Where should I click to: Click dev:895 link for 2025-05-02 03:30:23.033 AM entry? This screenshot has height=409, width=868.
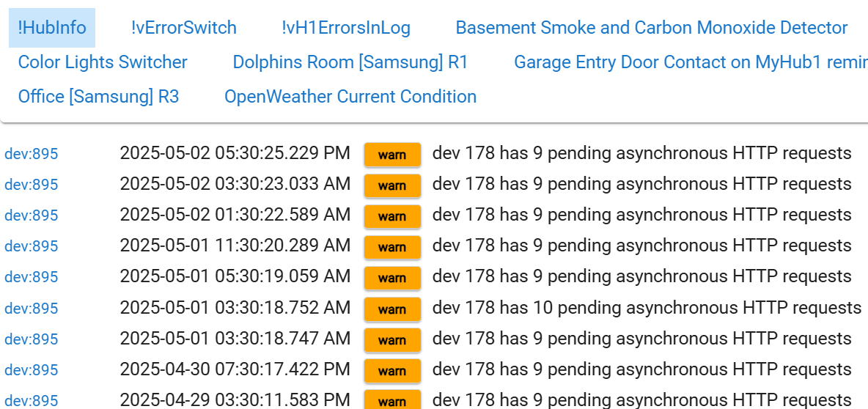pos(31,184)
